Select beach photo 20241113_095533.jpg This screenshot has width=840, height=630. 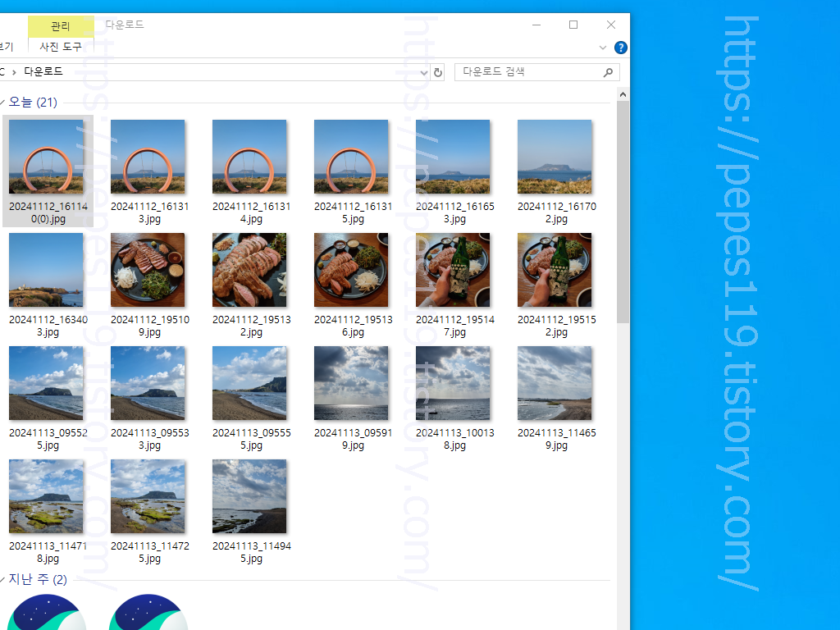pos(148,383)
